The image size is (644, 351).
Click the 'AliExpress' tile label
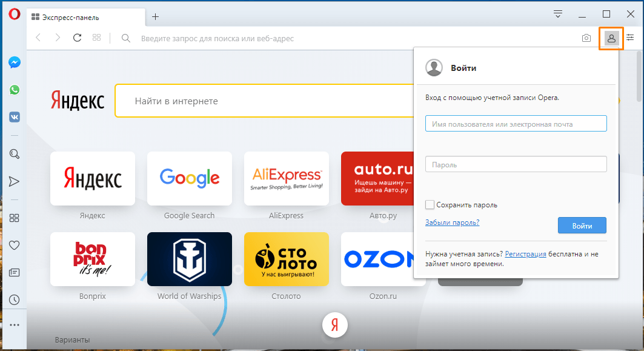[287, 215]
